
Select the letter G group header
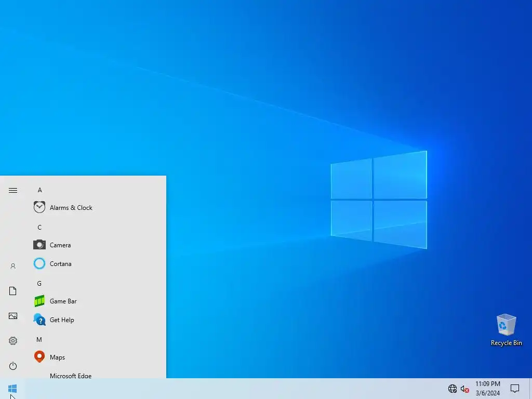pos(39,283)
